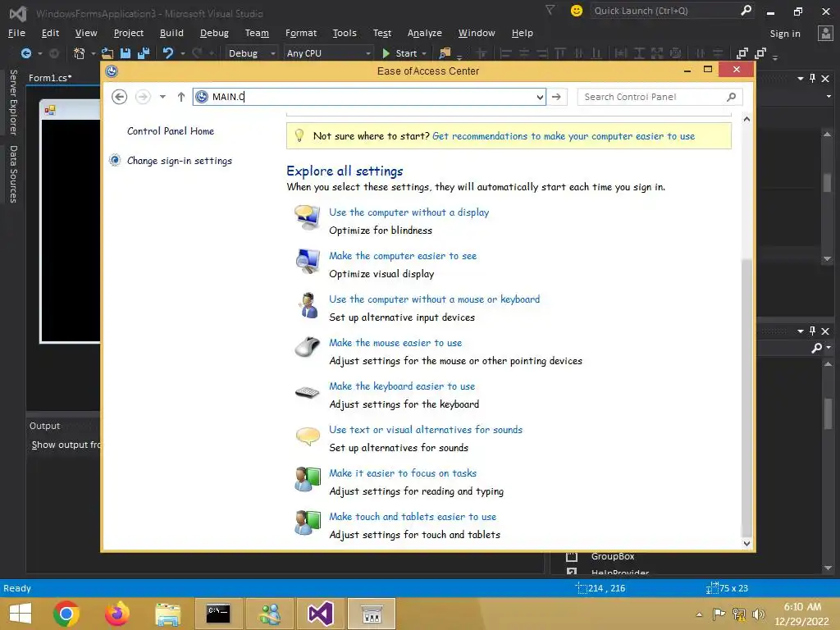
Task: Click the Ease of Access scrollbar up arrow
Action: [746, 120]
